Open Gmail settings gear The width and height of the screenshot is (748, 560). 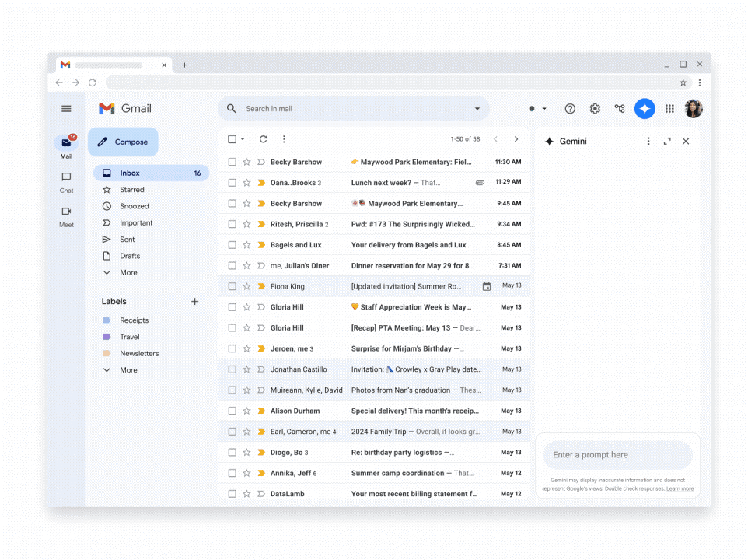click(x=595, y=109)
